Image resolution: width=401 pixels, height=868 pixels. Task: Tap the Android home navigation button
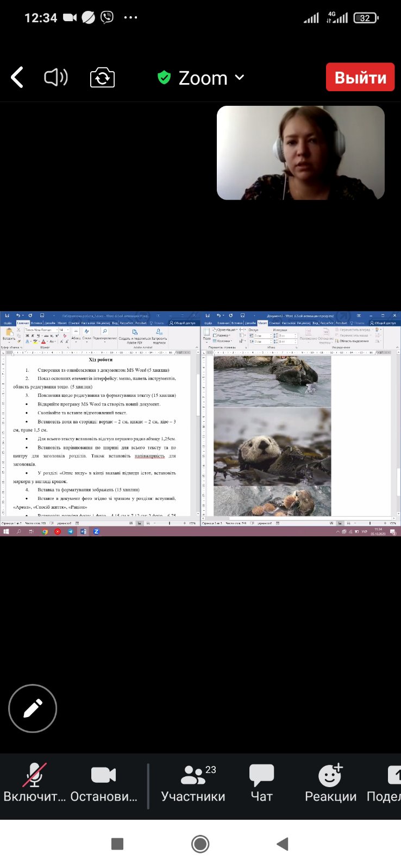coord(200,844)
